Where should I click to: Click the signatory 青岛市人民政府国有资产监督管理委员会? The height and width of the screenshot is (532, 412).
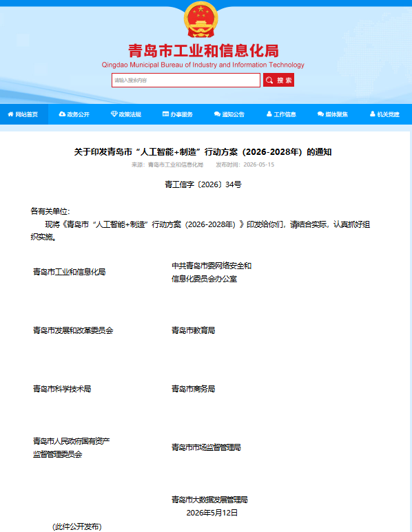[x=72, y=447]
